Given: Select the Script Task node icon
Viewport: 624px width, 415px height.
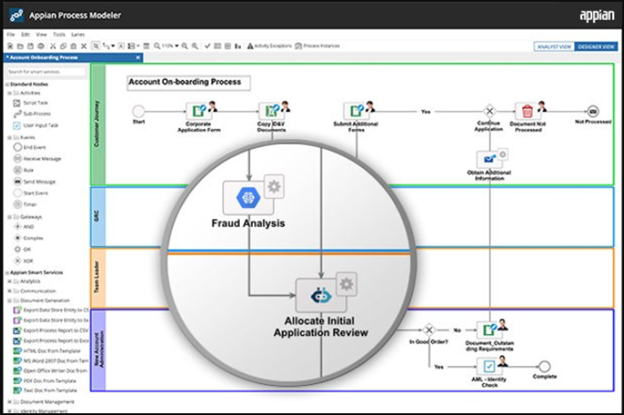Looking at the screenshot, I should [17, 103].
